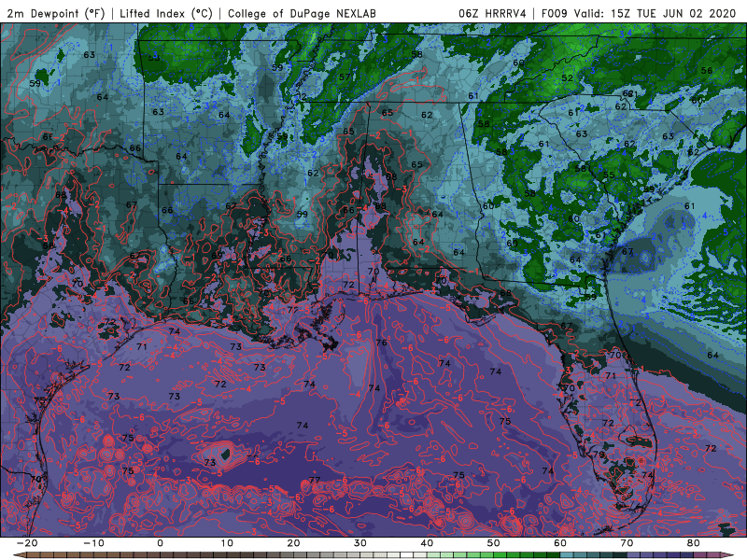
Task: Click the '57' dewpoint value on the map
Action: point(345,77)
